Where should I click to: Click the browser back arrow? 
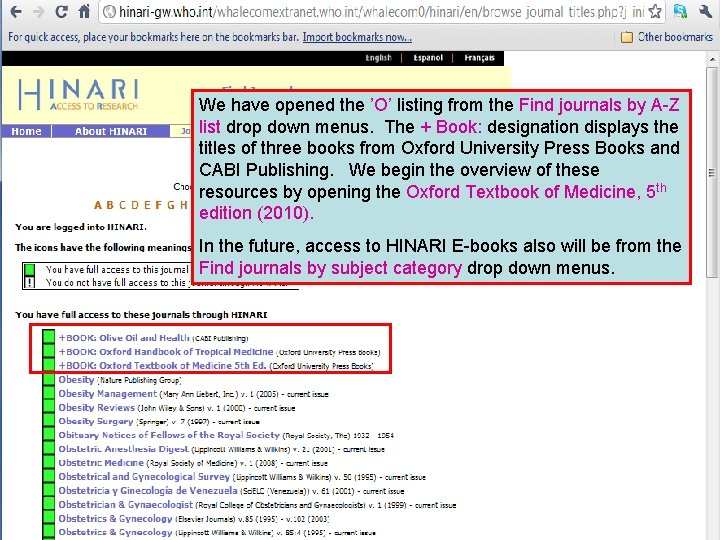click(x=16, y=12)
